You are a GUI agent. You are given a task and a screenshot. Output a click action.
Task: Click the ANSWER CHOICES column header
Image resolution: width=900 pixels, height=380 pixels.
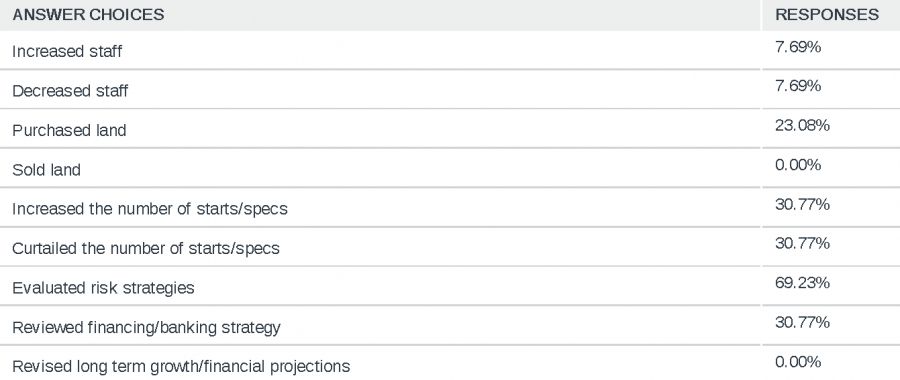coord(88,15)
